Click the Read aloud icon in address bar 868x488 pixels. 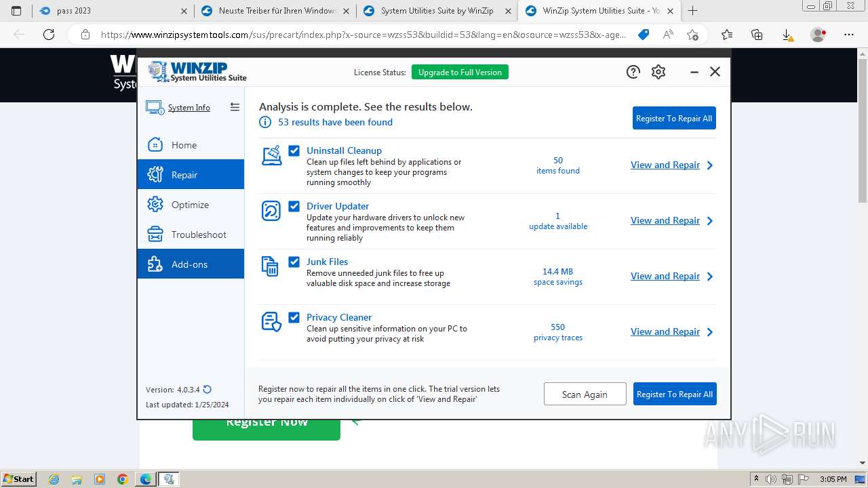coord(668,35)
